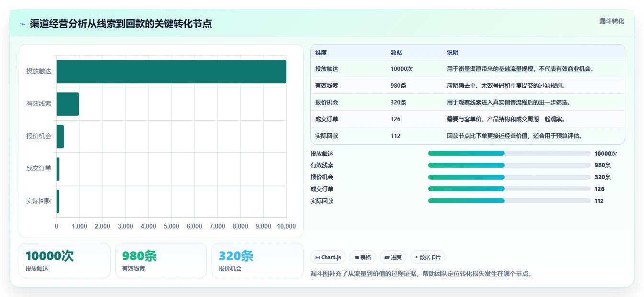Select the 进度 chip
644x297 pixels.
tap(393, 257)
